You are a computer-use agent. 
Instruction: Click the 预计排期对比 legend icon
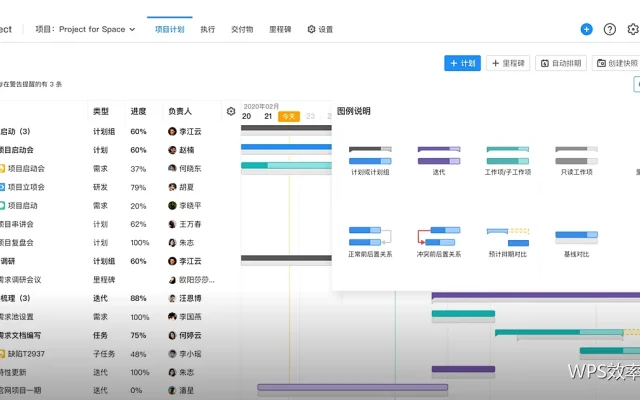click(508, 237)
